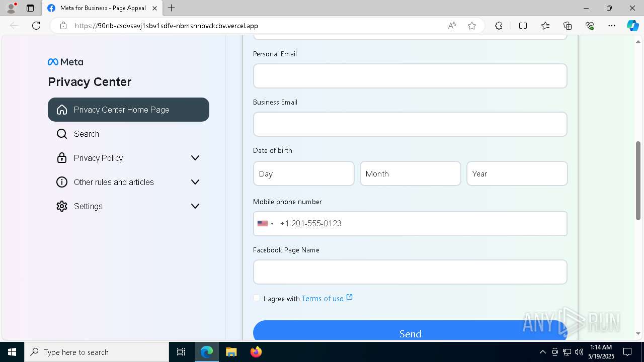Screen dimensions: 644x362
Task: Open Collections icon in toolbar
Action: coord(568,26)
